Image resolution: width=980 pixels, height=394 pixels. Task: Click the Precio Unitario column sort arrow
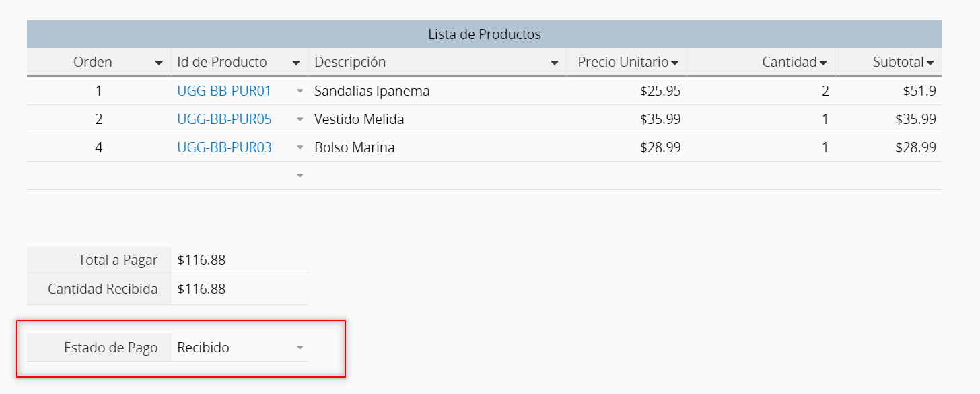pos(674,63)
